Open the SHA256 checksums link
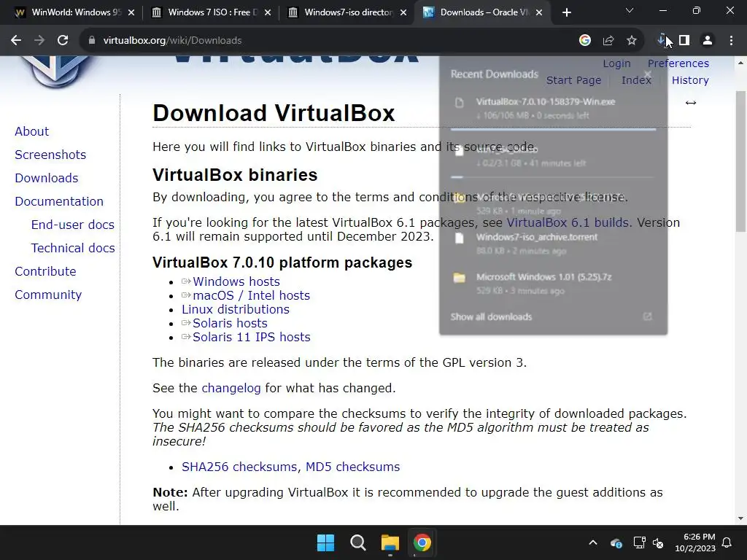The image size is (747, 560). click(241, 467)
